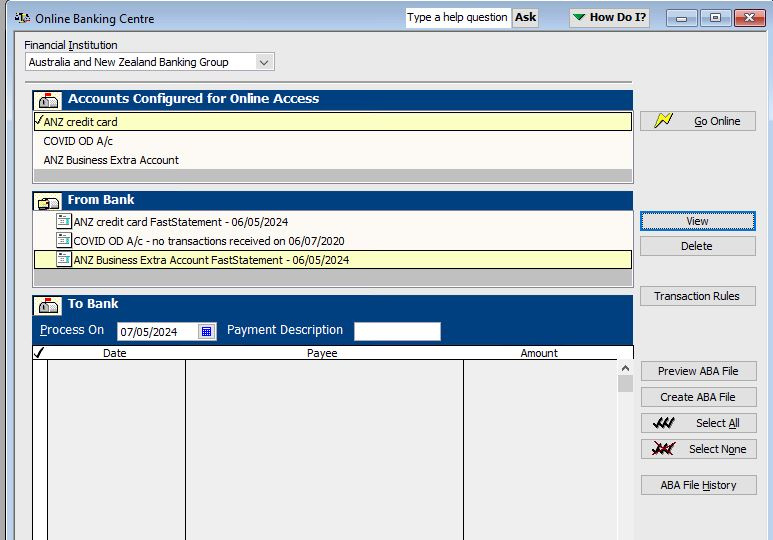Open the Financial Institution dropdown
The width and height of the screenshot is (773, 540).
(x=264, y=62)
